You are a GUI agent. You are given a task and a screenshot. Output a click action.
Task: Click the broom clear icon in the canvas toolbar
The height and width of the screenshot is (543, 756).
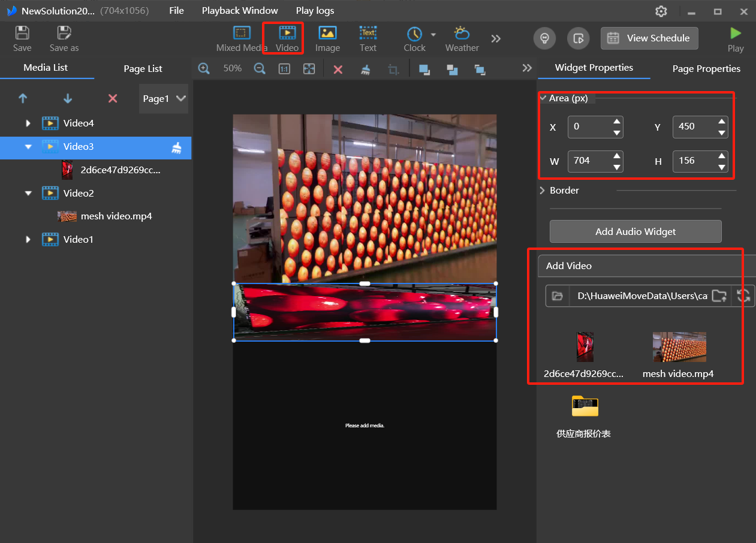pyautogui.click(x=365, y=70)
